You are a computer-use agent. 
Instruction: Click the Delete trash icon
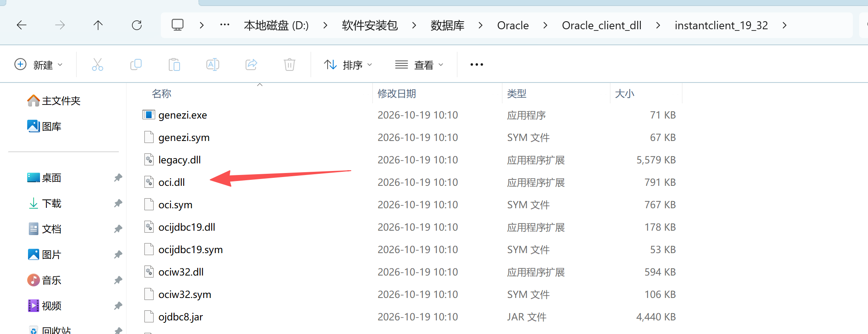click(290, 64)
